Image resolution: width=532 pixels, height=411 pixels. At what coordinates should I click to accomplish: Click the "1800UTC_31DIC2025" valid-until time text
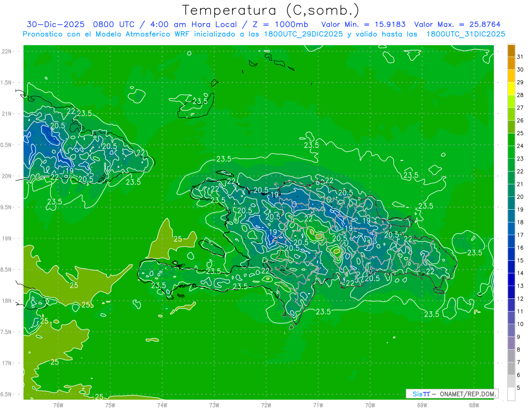click(x=465, y=34)
